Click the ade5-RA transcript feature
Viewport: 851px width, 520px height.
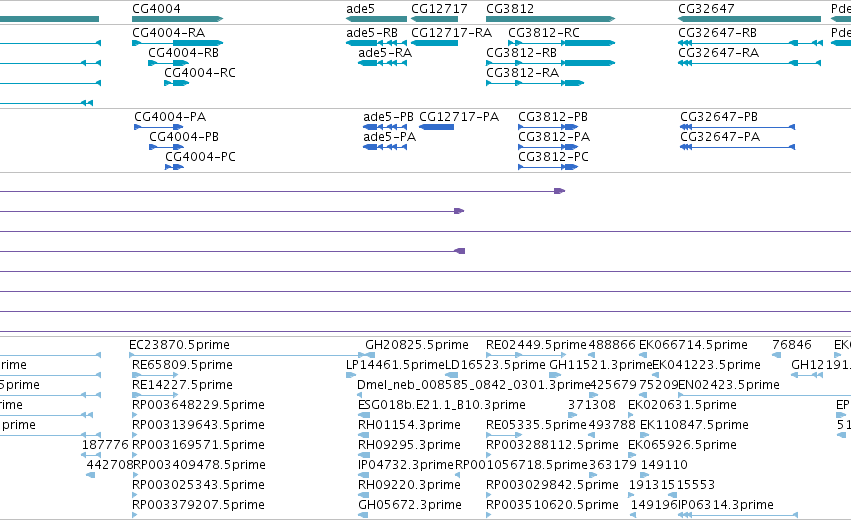(383, 63)
